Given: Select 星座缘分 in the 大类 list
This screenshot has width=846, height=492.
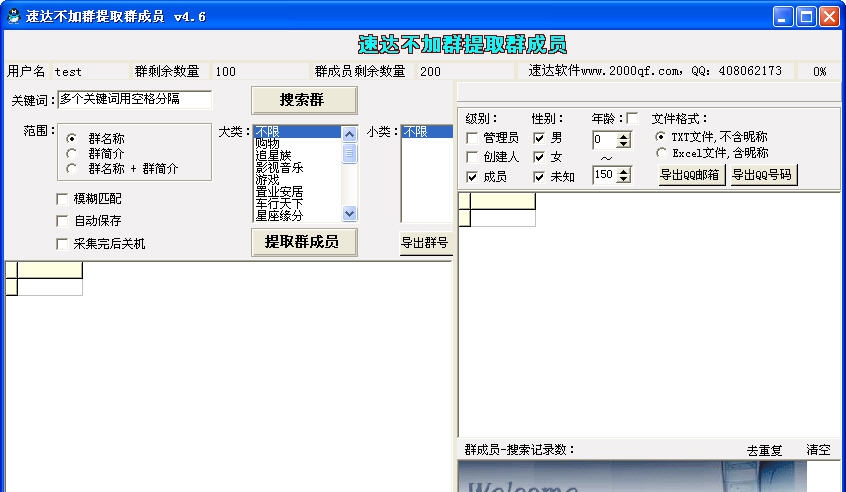Looking at the screenshot, I should (297, 216).
